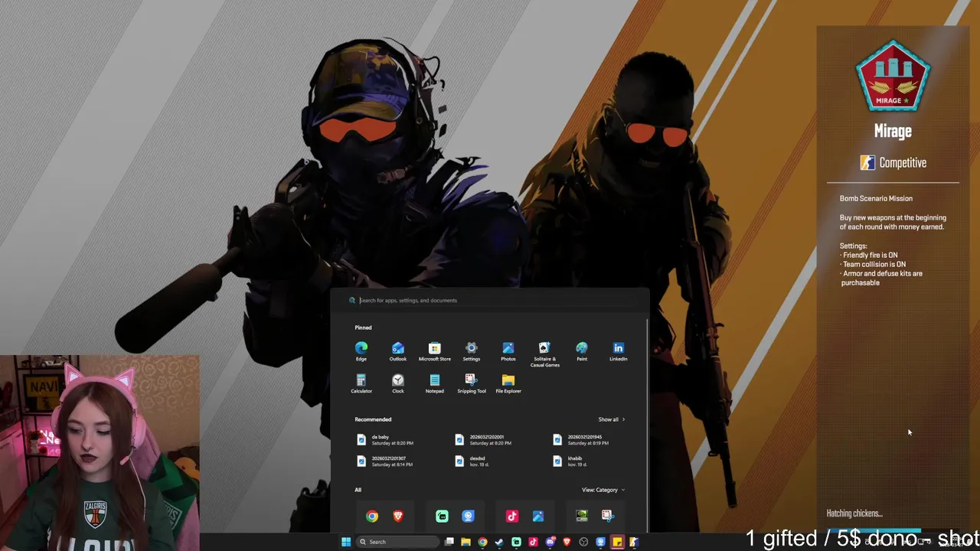Click the Windows Start button on taskbar
The image size is (980, 551).
[346, 542]
